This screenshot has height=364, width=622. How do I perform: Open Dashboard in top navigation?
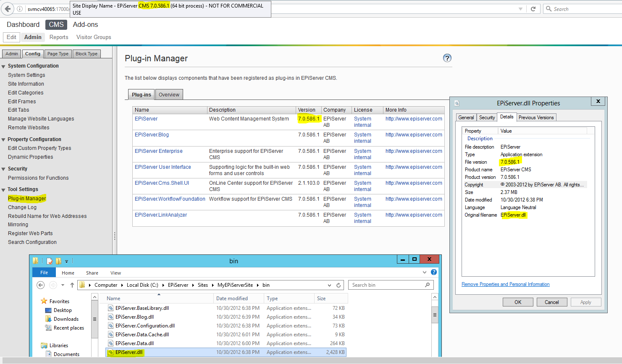23,25
